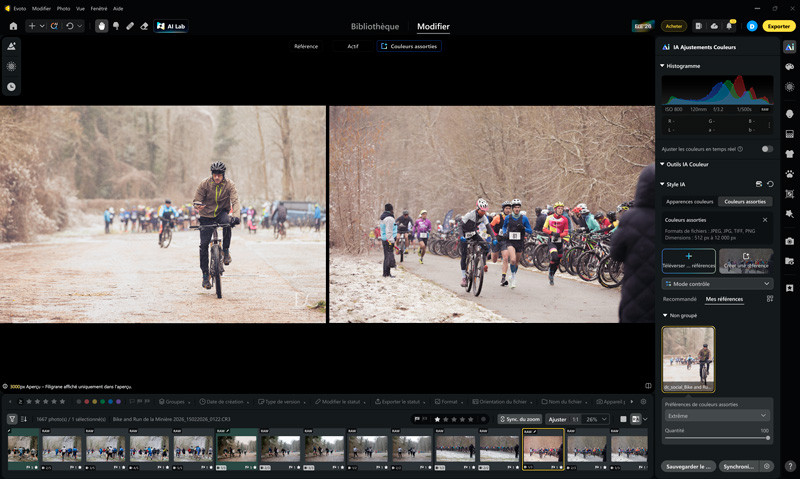Open the Extrême preference dropdown
The height and width of the screenshot is (479, 800).
coord(717,416)
